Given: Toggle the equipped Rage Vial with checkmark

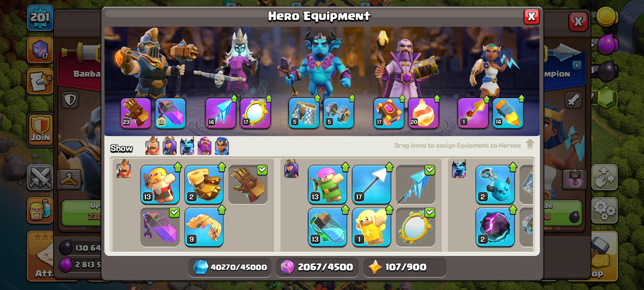Looking at the screenshot, I should (160, 227).
